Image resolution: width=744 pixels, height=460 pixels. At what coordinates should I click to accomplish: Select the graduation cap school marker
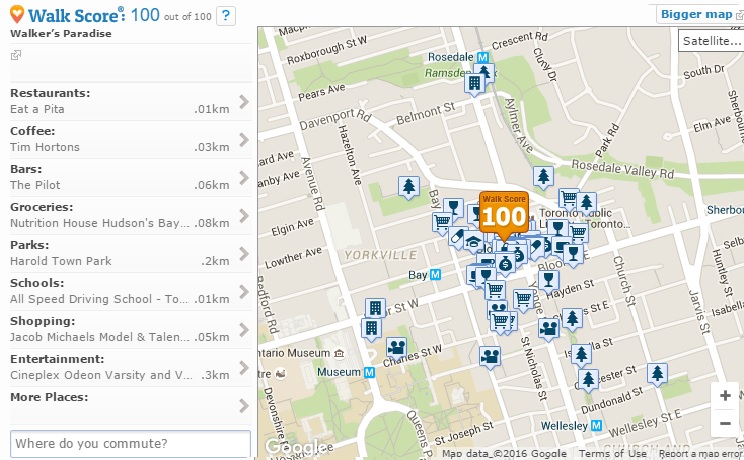473,242
